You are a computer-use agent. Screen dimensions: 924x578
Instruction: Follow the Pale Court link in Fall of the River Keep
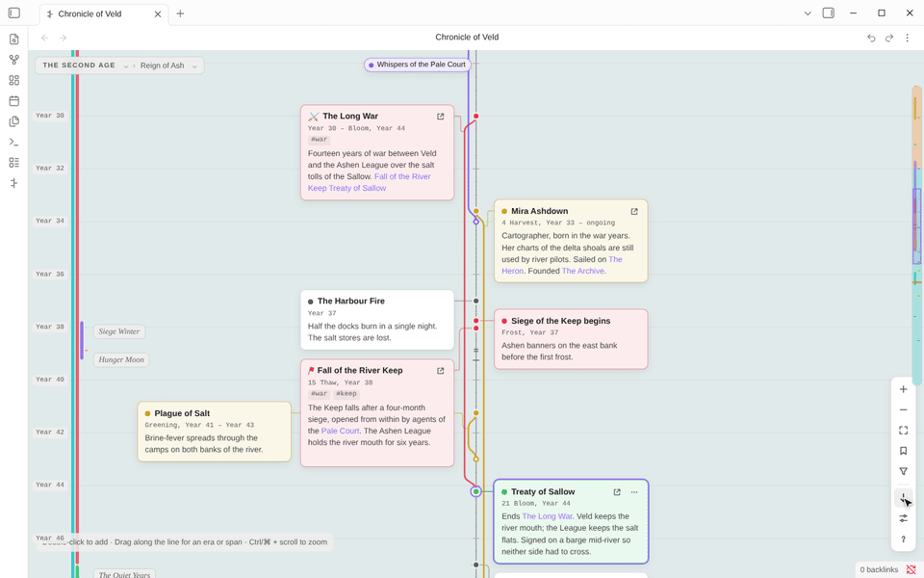click(x=340, y=431)
